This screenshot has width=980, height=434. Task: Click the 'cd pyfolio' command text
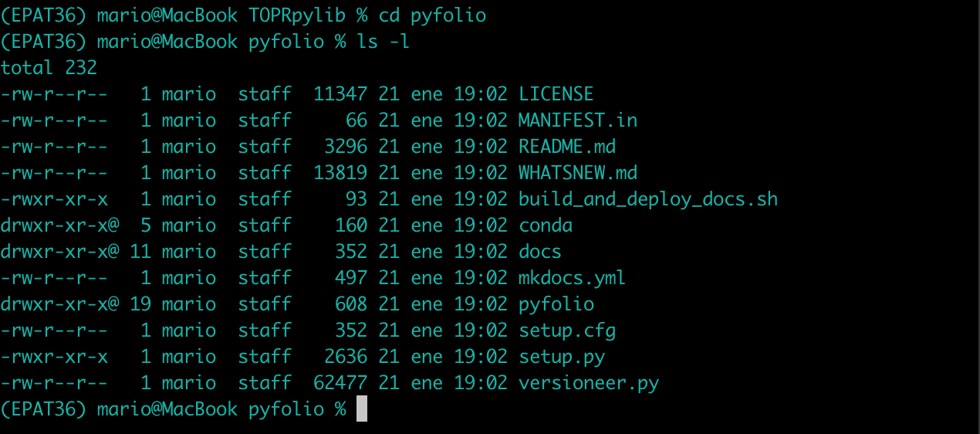pyautogui.click(x=432, y=15)
